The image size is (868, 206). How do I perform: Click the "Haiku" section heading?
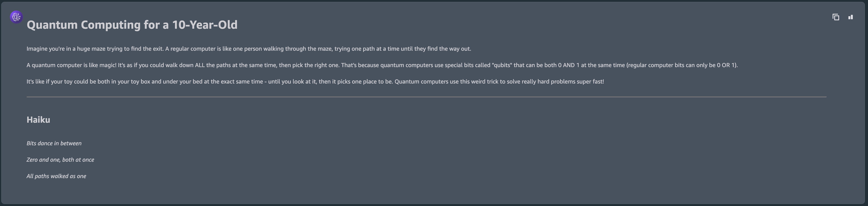tap(38, 120)
